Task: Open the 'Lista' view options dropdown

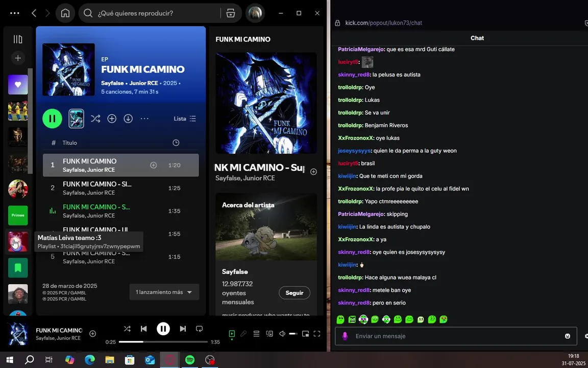Action: tap(185, 119)
